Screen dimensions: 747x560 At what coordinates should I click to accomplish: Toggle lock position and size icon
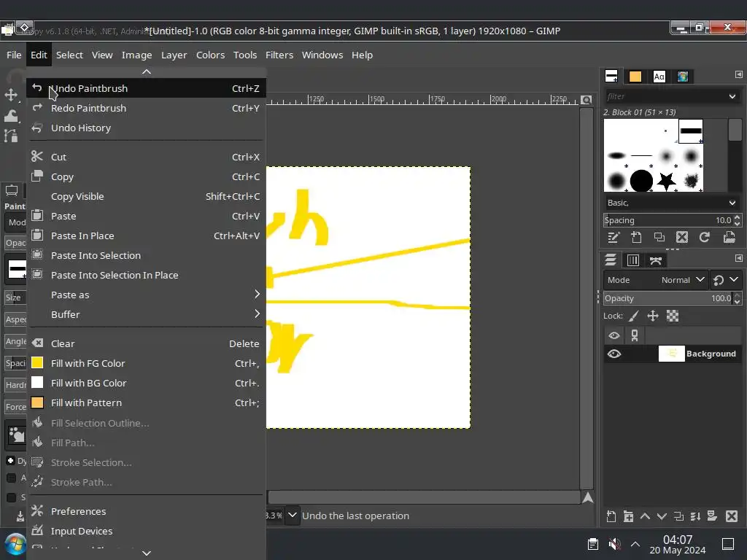(x=653, y=316)
